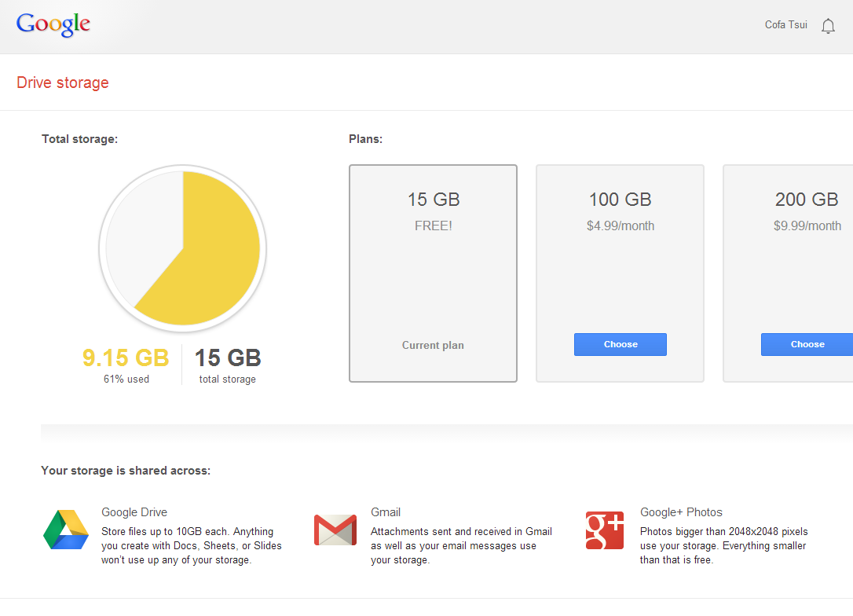Click the $4.99/month price text

(x=620, y=226)
